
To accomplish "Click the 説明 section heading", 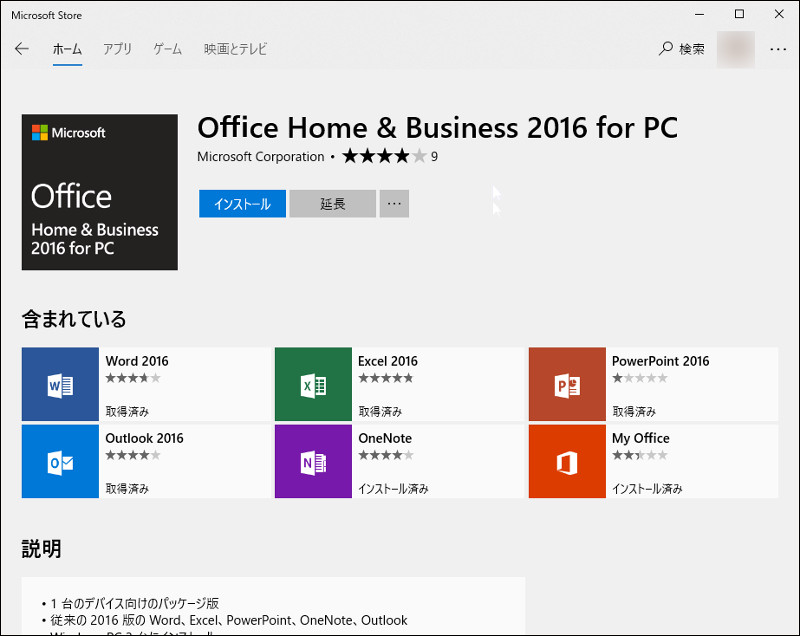I will click(x=41, y=549).
